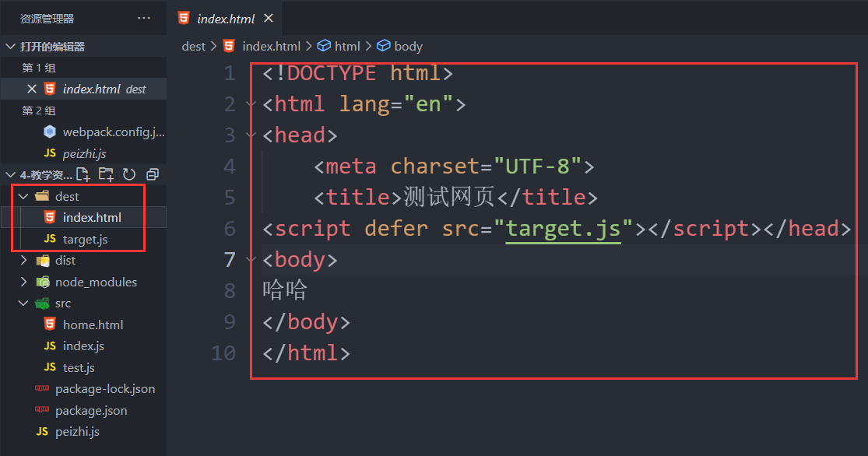Click the webpack.config.js file icon

click(50, 132)
